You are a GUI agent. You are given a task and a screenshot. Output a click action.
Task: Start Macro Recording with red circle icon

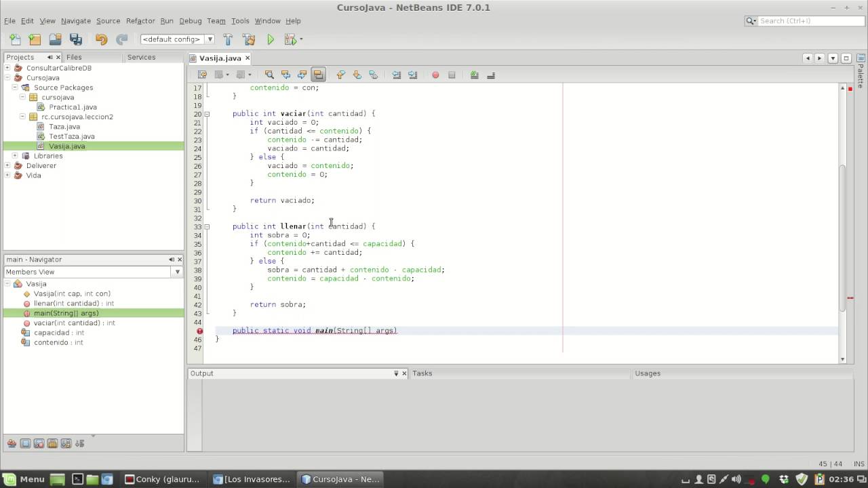pos(435,75)
